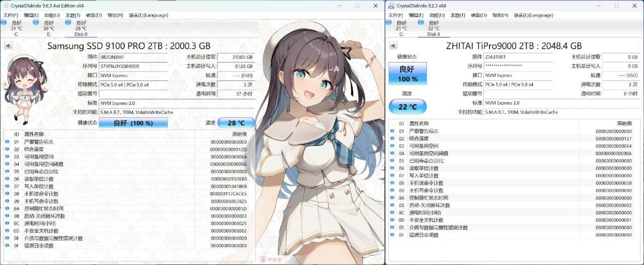Select Samsung row 读取单位计数
The width and height of the screenshot is (644, 265).
pos(129,179)
